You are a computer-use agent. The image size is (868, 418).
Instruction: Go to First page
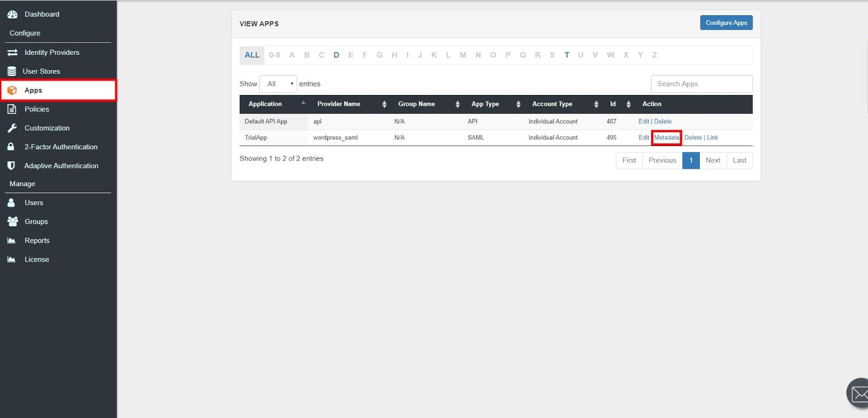pos(629,161)
